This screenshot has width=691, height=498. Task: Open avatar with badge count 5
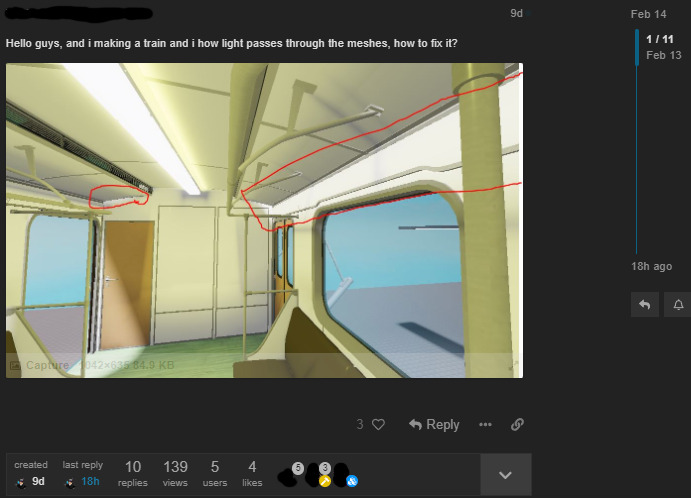tap(290, 475)
